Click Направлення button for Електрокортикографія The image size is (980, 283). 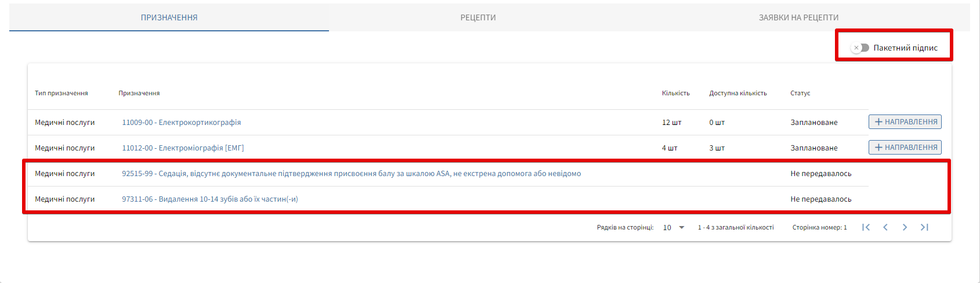point(905,122)
